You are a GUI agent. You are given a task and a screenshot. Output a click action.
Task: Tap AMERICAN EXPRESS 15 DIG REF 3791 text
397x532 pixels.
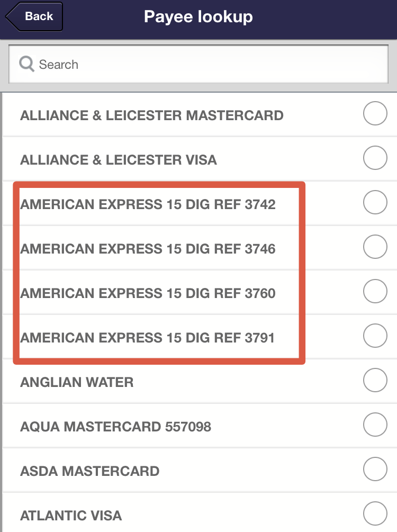click(x=148, y=338)
